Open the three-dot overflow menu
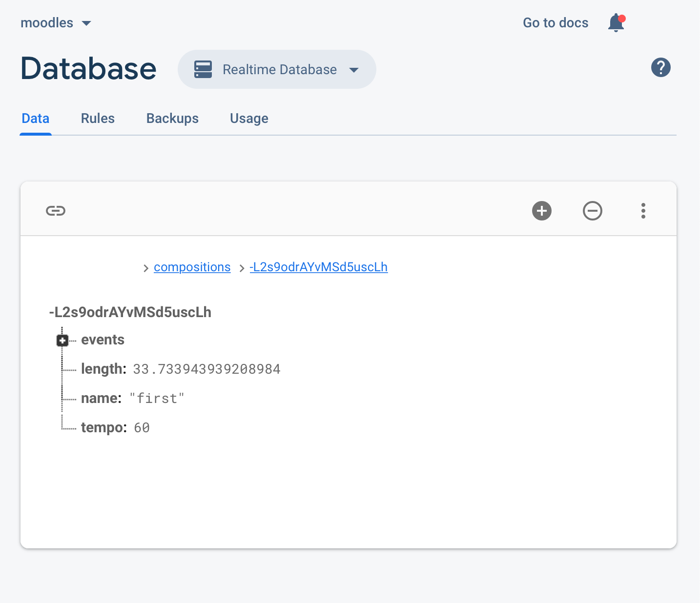Image resolution: width=700 pixels, height=603 pixels. tap(643, 211)
